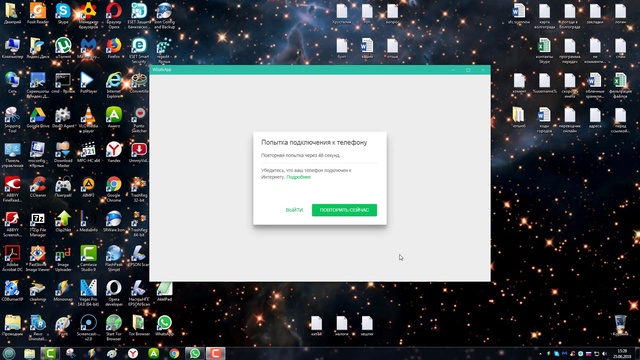Launch the Firefox desktop shortcut
This screenshot has width=640, height=360.
pos(113,49)
